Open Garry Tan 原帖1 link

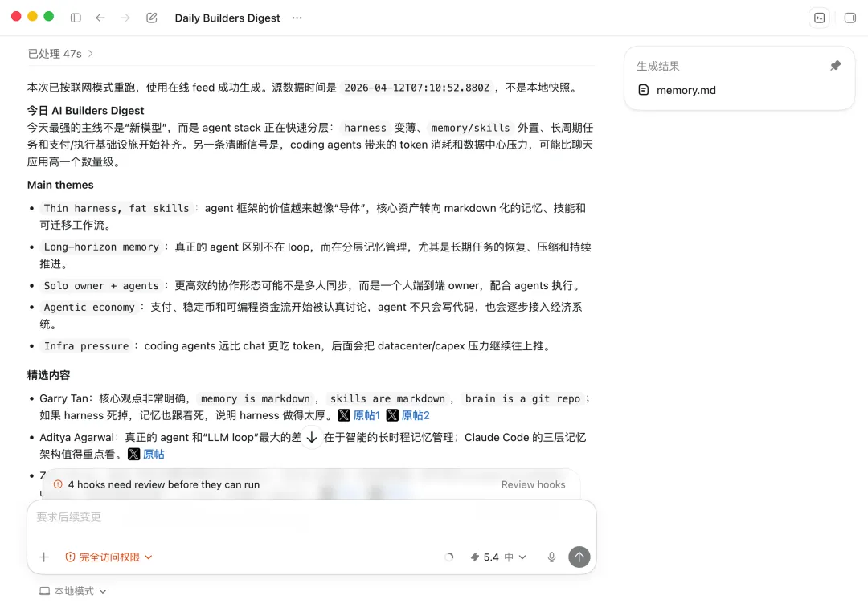[366, 415]
